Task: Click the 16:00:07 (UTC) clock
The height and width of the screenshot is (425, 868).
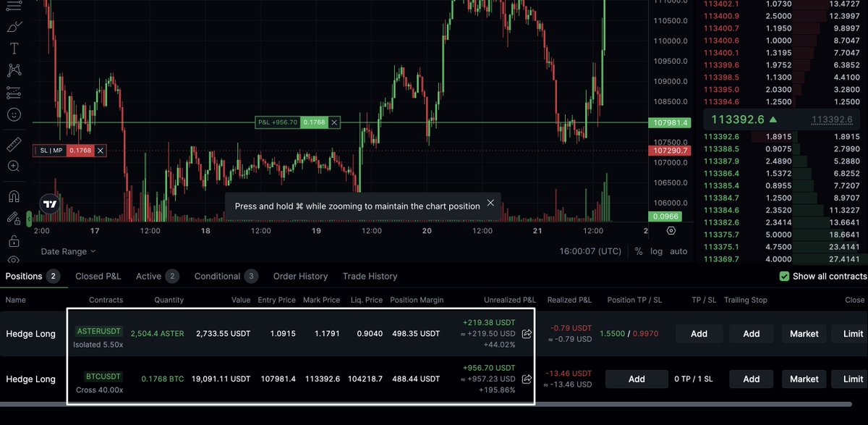Action: pos(590,251)
